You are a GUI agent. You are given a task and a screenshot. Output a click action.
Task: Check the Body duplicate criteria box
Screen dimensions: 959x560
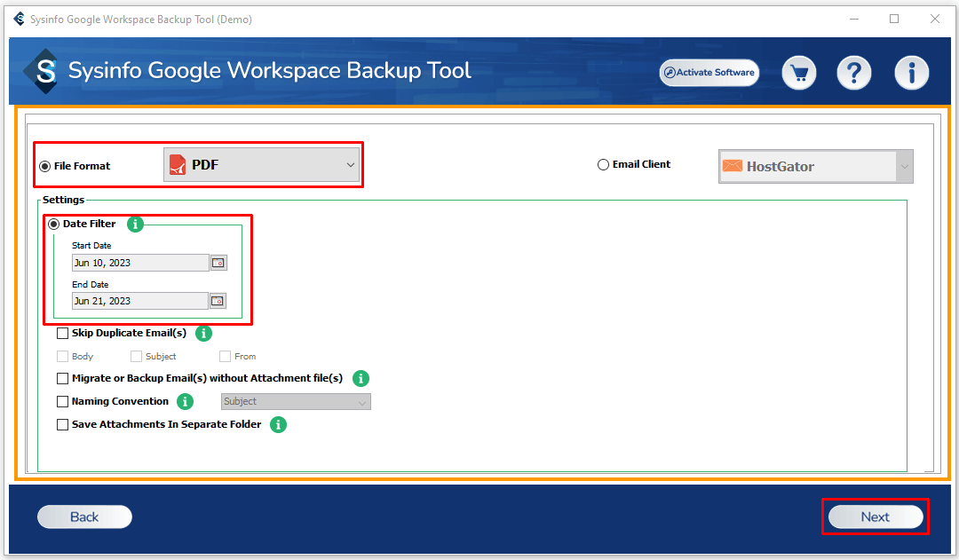click(x=62, y=357)
